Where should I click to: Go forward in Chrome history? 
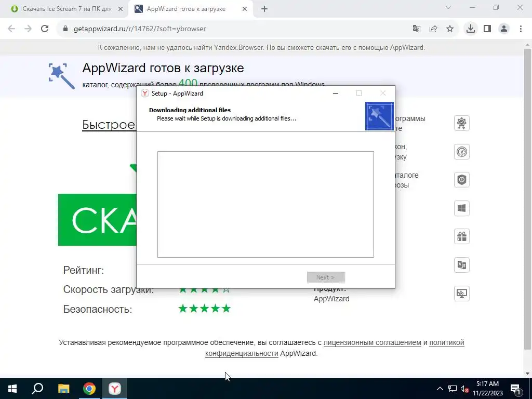tap(28, 29)
